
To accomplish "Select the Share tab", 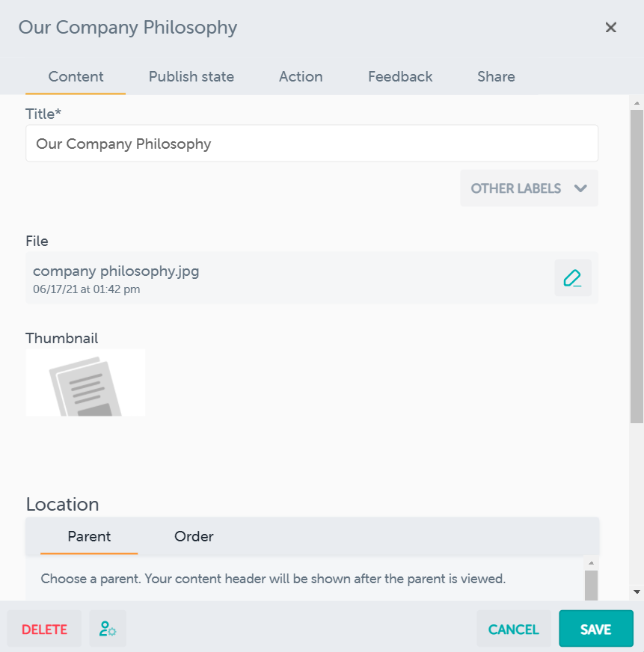I will (x=496, y=76).
